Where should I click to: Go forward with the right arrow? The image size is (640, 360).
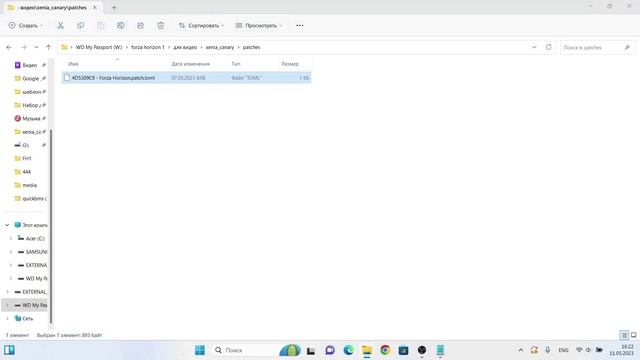click(24, 47)
